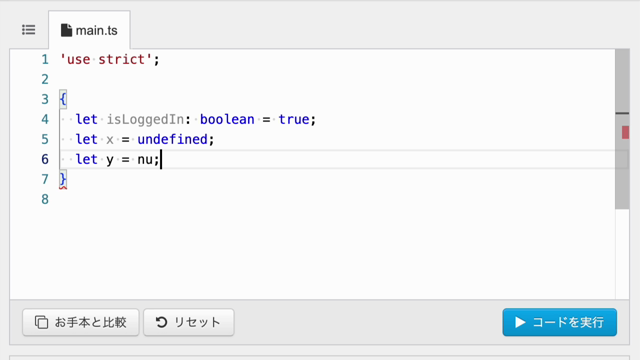Run code with コードを実行 button
The height and width of the screenshot is (360, 640).
click(x=560, y=322)
